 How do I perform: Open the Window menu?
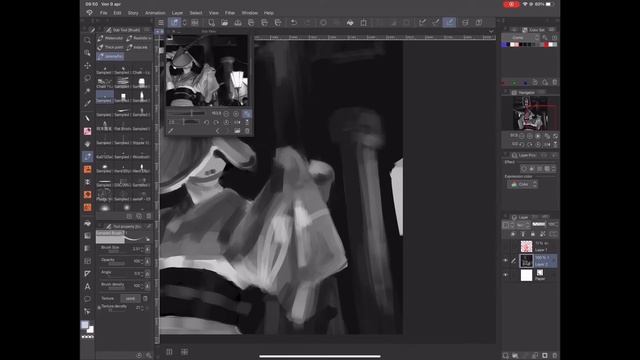pyautogui.click(x=249, y=13)
